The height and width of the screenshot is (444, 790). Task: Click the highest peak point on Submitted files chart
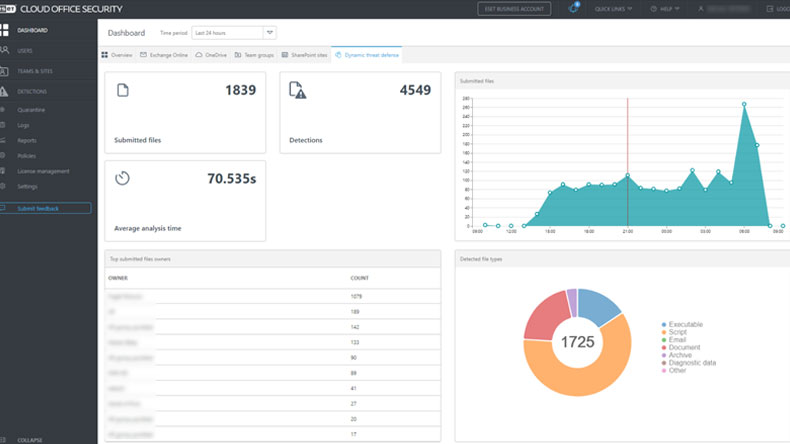click(744, 104)
